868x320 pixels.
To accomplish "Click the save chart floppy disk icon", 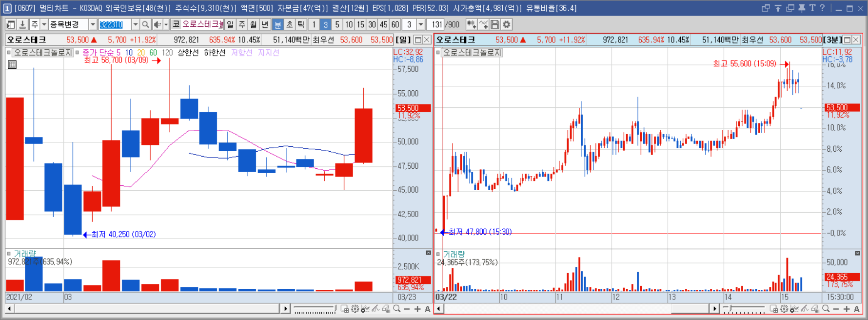I will click(x=495, y=24).
